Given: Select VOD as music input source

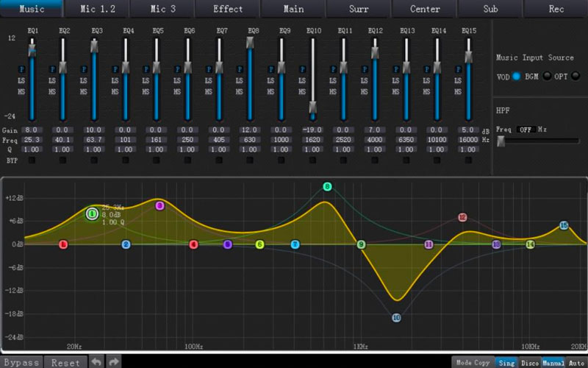Looking at the screenshot, I should pyautogui.click(x=517, y=76).
